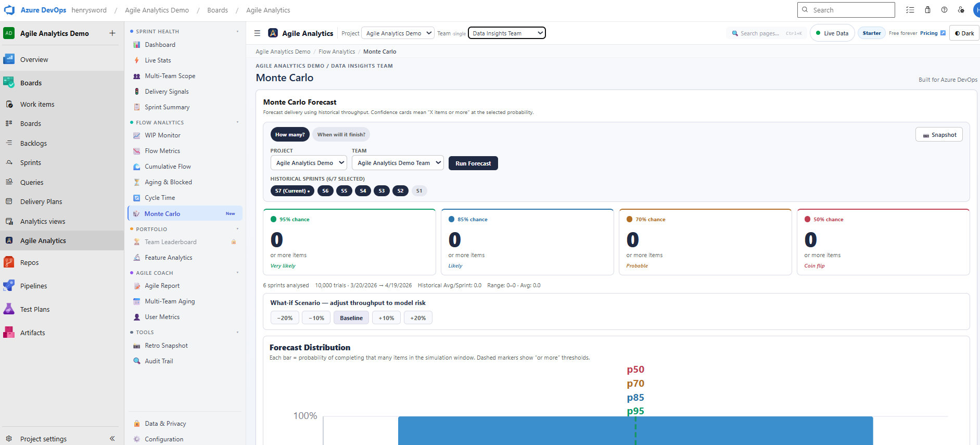Click the help question mark icon
The width and height of the screenshot is (980, 445).
point(944,10)
